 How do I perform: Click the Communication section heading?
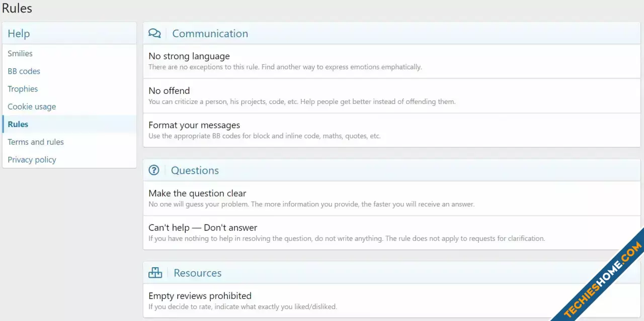(x=210, y=34)
